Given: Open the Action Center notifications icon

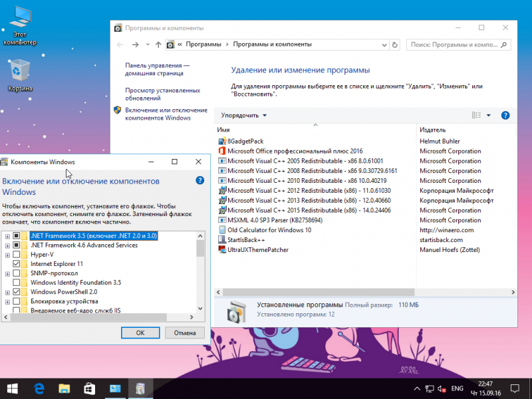Looking at the screenshot, I should 515,389.
